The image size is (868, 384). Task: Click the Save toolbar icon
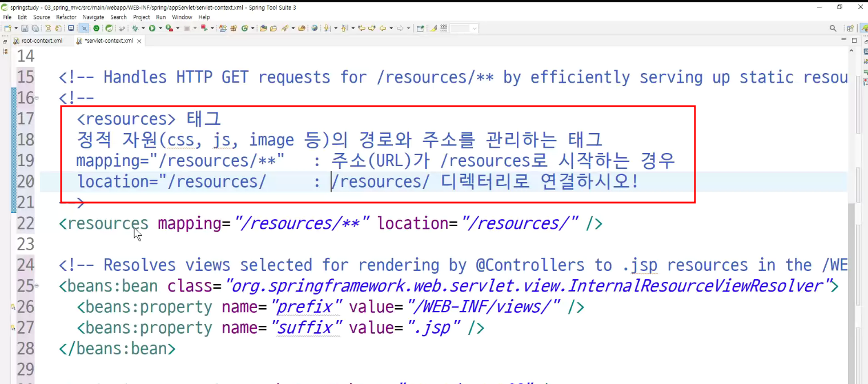pyautogui.click(x=25, y=28)
